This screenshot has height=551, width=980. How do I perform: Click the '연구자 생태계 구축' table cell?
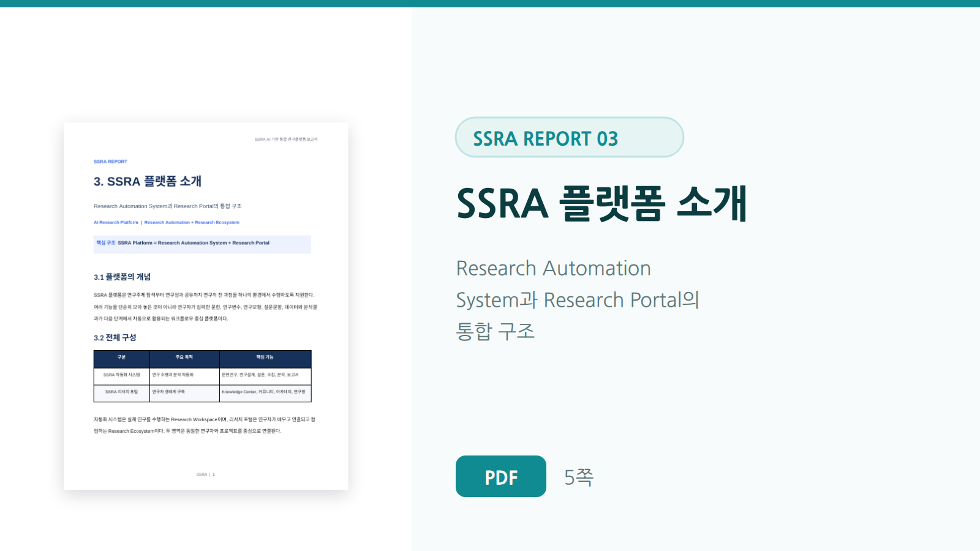click(184, 393)
